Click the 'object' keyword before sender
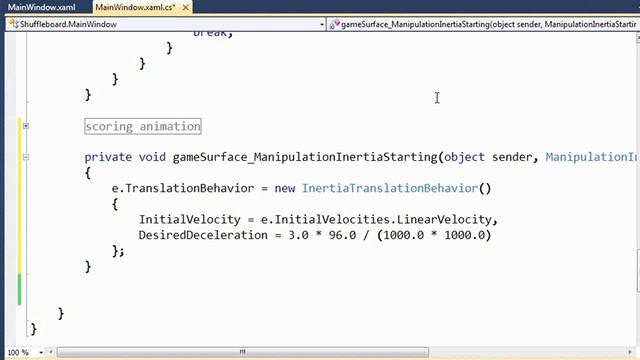The width and height of the screenshot is (640, 360). coord(464,157)
